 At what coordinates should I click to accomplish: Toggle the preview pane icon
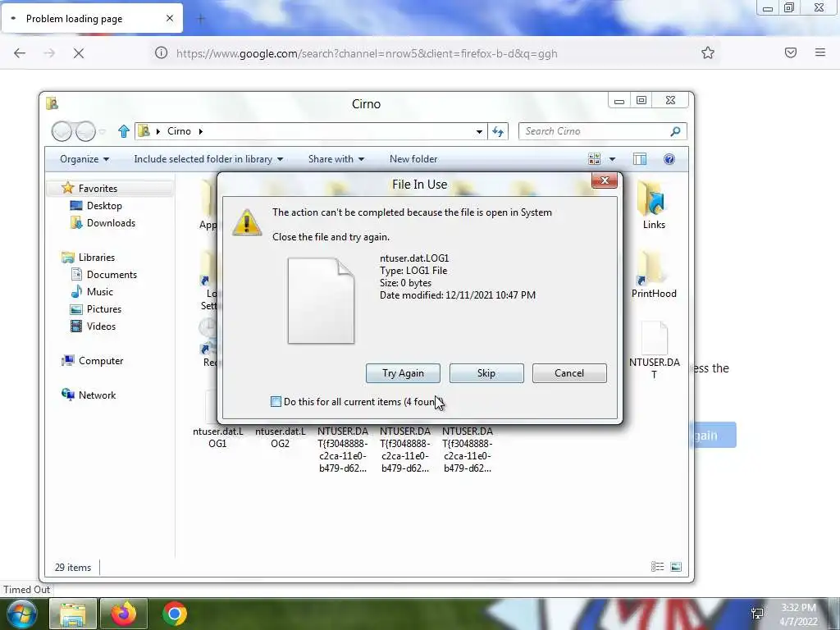640,159
